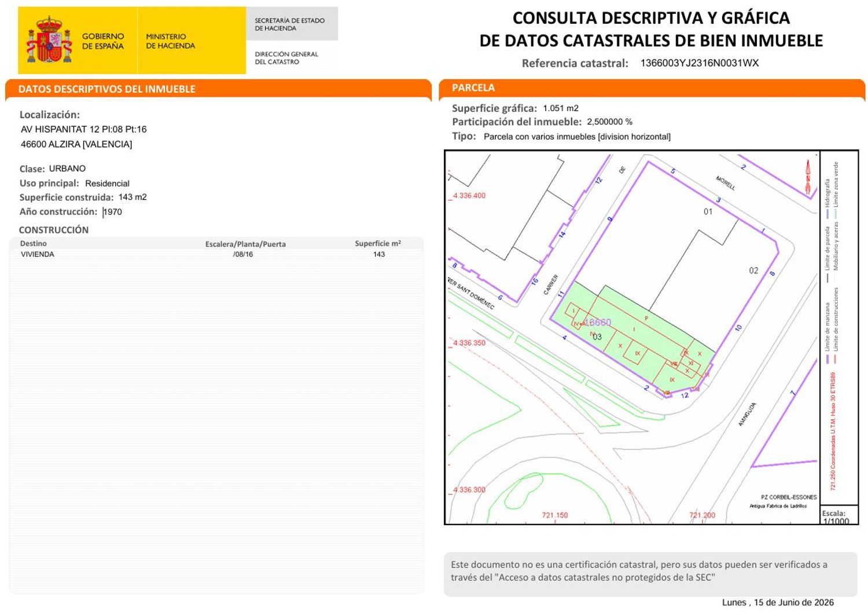The height and width of the screenshot is (615, 868).
Task: Click the "4.336.400" coordinate on the map
Action: tap(469, 196)
